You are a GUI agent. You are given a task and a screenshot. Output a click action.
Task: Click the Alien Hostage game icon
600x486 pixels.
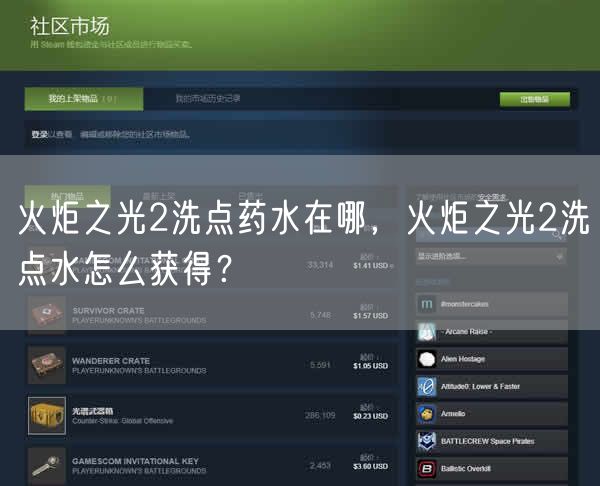[426, 359]
